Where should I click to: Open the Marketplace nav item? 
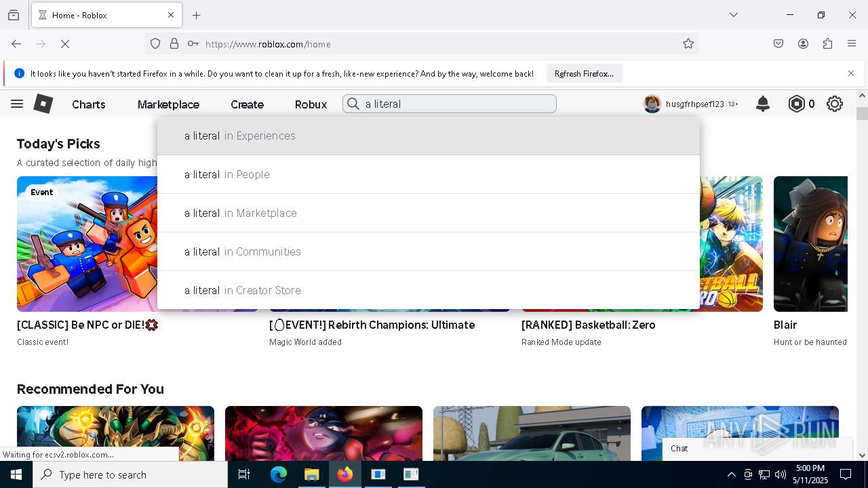(x=168, y=104)
